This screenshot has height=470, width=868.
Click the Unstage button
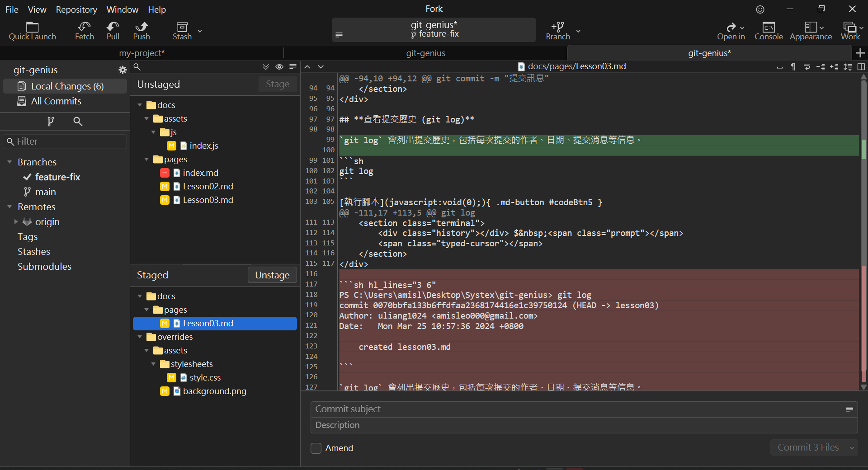[x=272, y=275]
